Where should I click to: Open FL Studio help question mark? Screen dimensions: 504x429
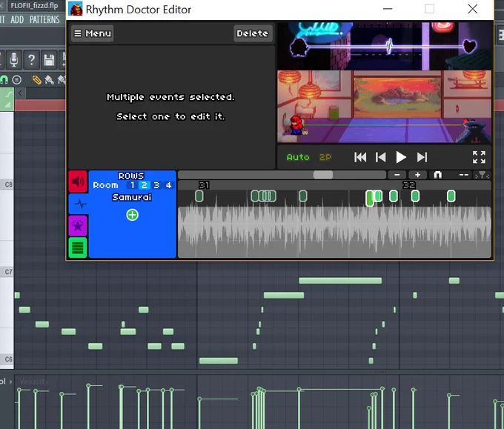[x=31, y=60]
